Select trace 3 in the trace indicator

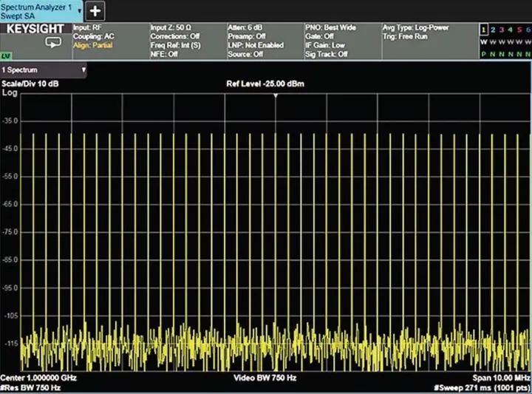(501, 30)
